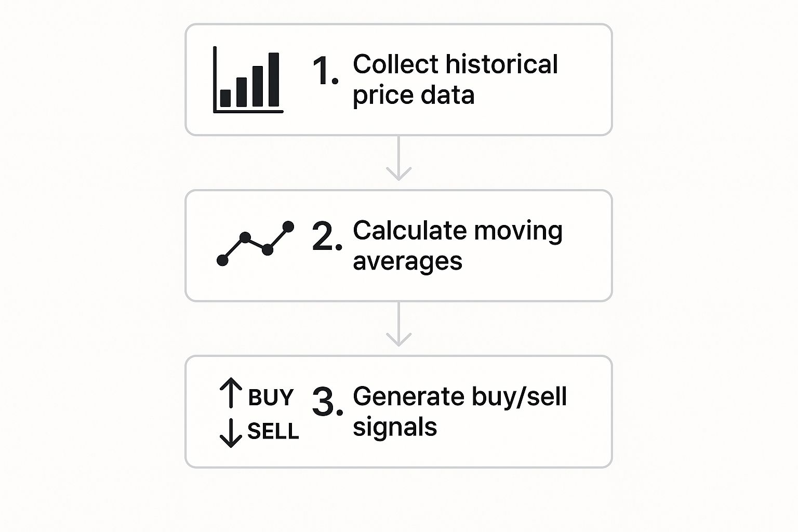Viewport: 798px width, 532px height.
Task: Click the number 2. marker
Action: 327,236
